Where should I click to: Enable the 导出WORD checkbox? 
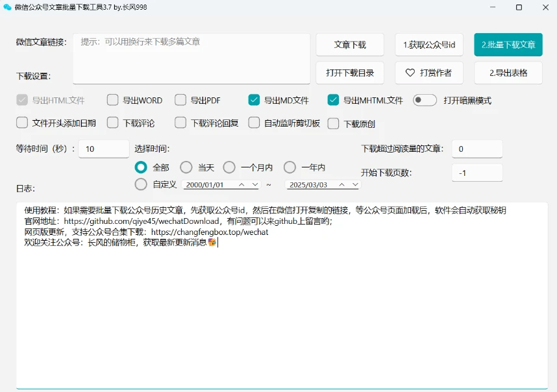tap(113, 100)
